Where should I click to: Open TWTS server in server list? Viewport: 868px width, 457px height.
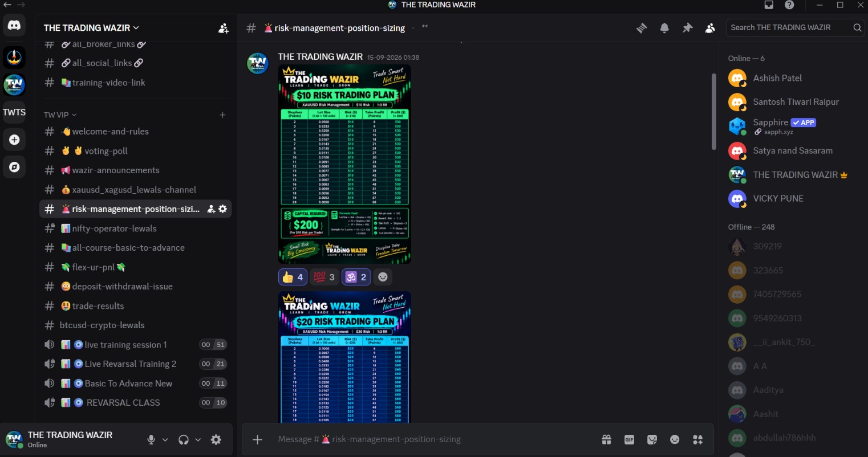pyautogui.click(x=14, y=112)
